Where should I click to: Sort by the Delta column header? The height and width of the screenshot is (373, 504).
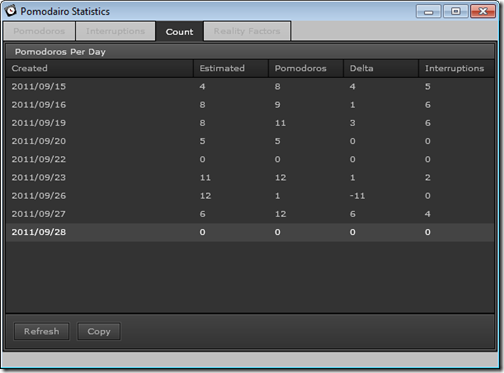point(381,68)
